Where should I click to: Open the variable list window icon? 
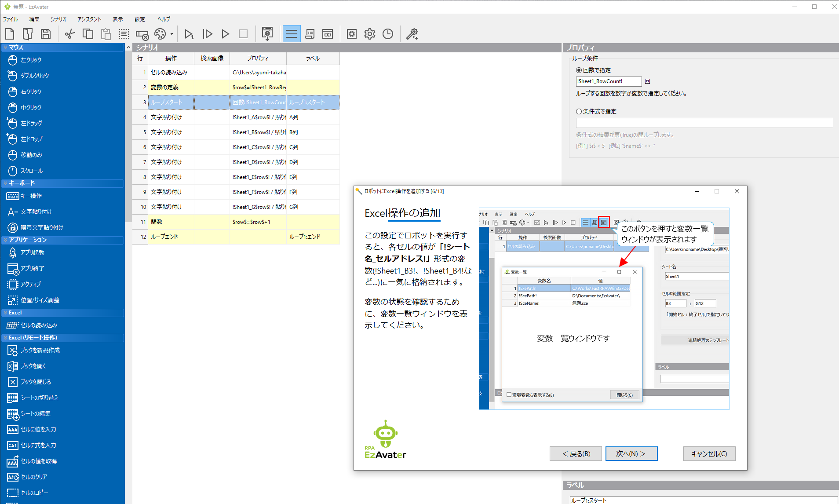[x=328, y=34]
